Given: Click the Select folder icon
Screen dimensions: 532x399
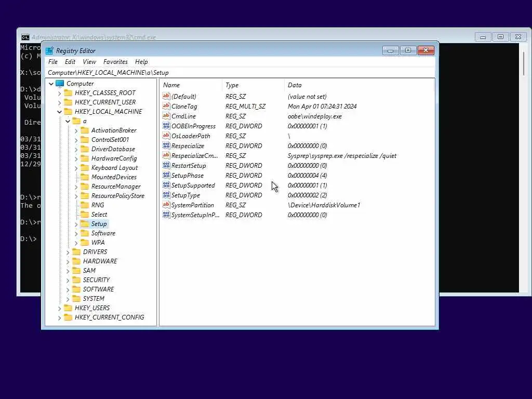Looking at the screenshot, I should point(85,215).
